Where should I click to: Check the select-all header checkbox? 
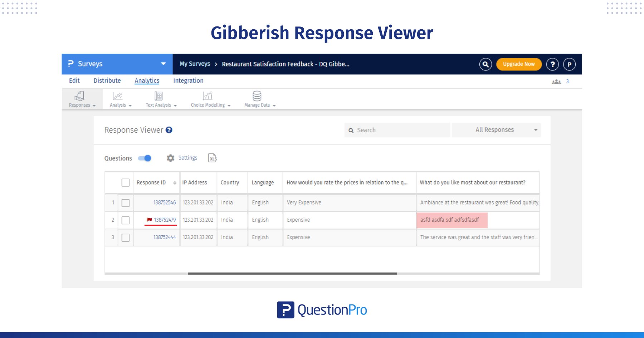pos(126,182)
